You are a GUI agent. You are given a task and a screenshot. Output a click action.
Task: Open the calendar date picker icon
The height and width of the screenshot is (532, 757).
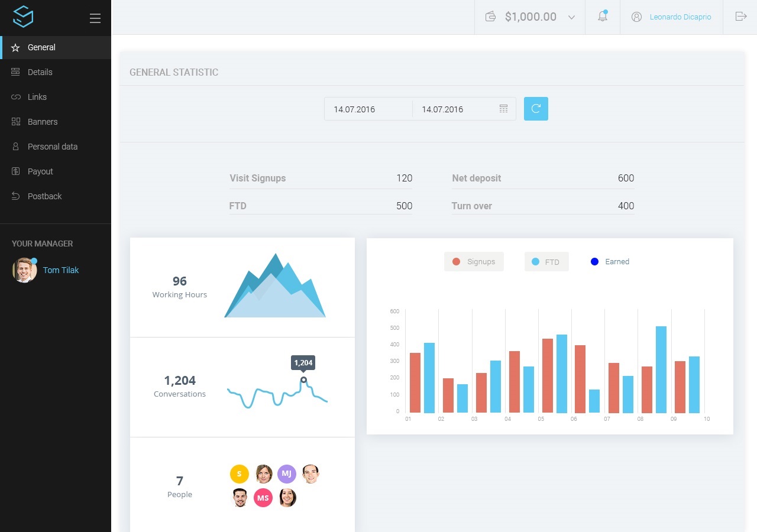(503, 109)
